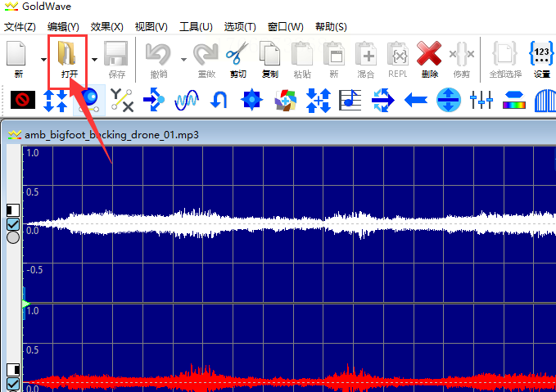Open 设置 selection settings 123 icon

click(541, 53)
